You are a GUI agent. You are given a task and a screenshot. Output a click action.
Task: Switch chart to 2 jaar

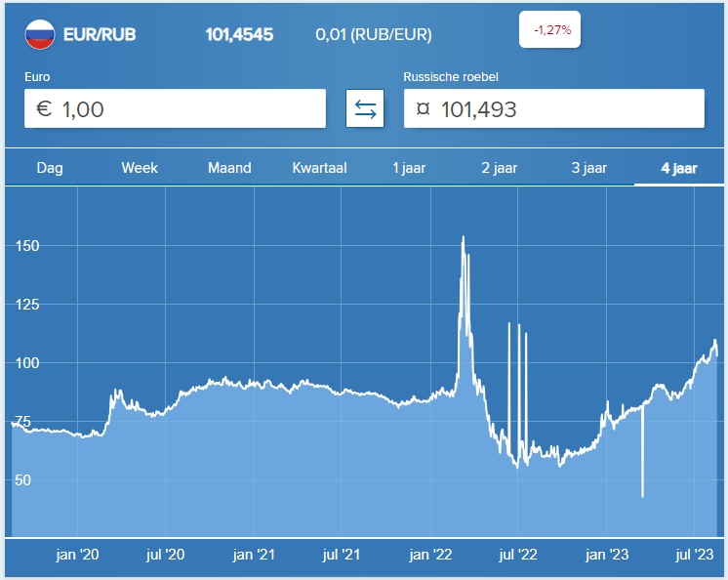coord(499,168)
